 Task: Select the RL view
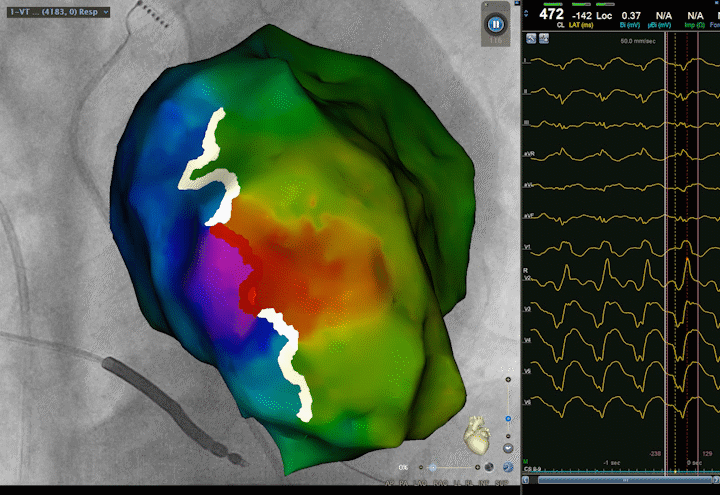pyautogui.click(x=470, y=484)
